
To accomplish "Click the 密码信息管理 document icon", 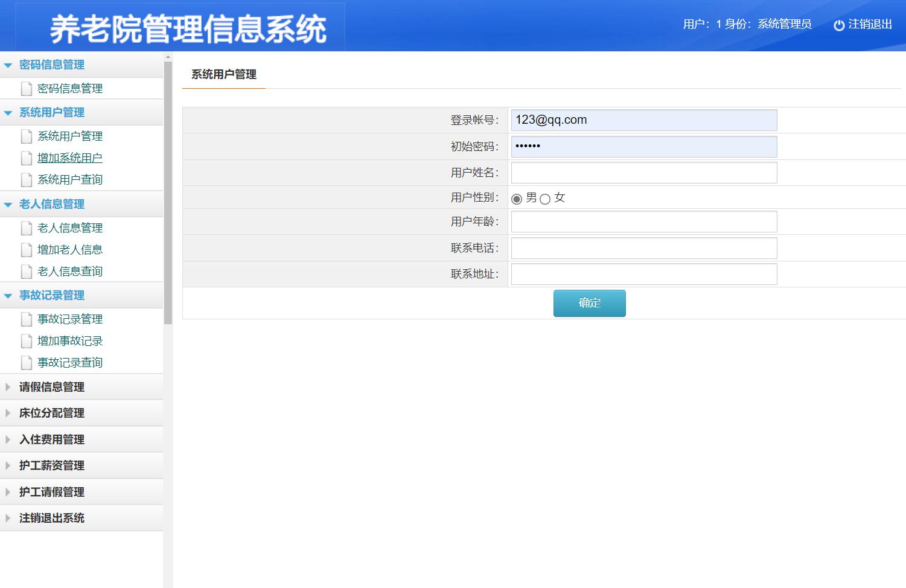I will (26, 88).
